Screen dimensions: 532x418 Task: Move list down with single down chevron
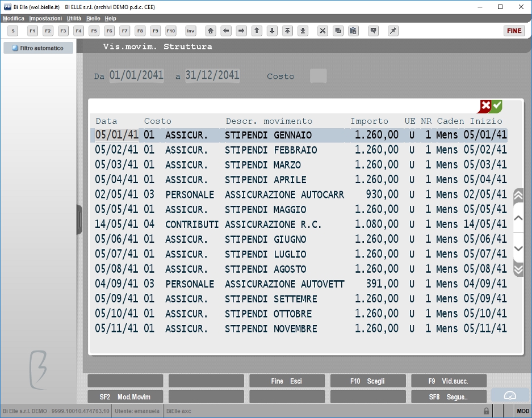point(518,248)
